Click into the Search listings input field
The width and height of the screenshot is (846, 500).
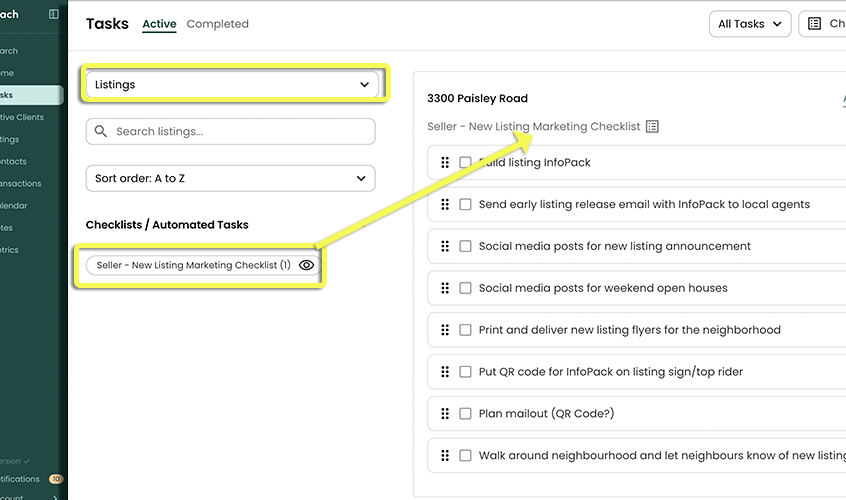click(240, 131)
